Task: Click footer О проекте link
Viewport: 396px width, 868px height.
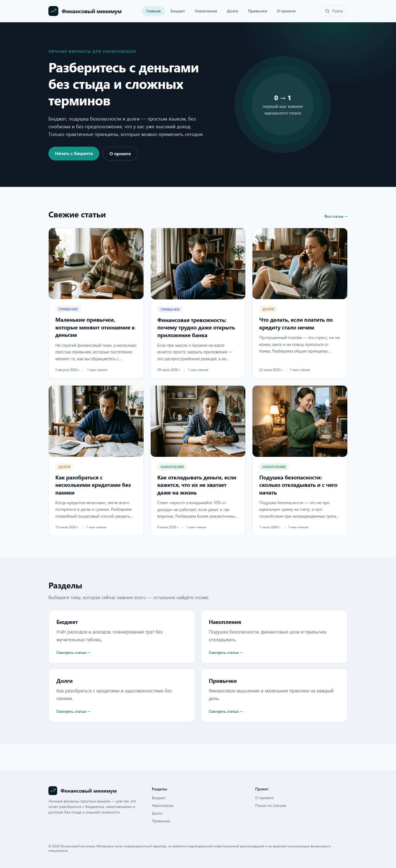Action: click(264, 798)
